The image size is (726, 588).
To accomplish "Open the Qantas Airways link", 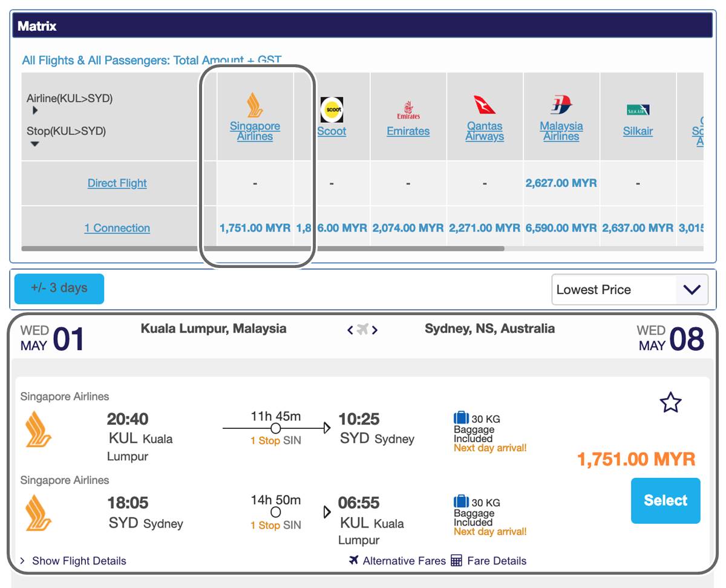I will pyautogui.click(x=485, y=131).
